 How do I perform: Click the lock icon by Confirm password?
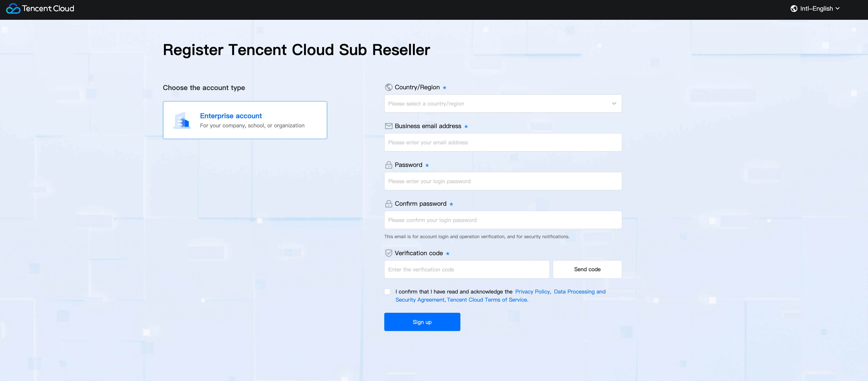(x=389, y=204)
